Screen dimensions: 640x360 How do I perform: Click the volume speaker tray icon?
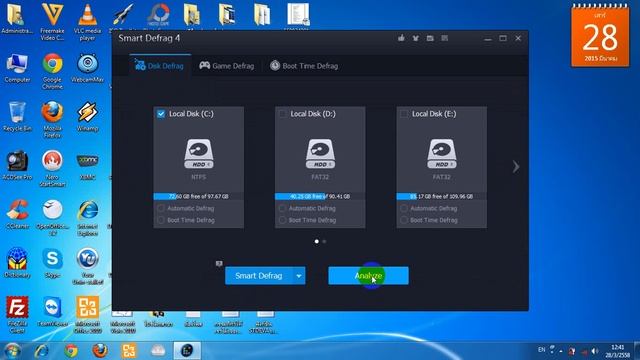594,351
